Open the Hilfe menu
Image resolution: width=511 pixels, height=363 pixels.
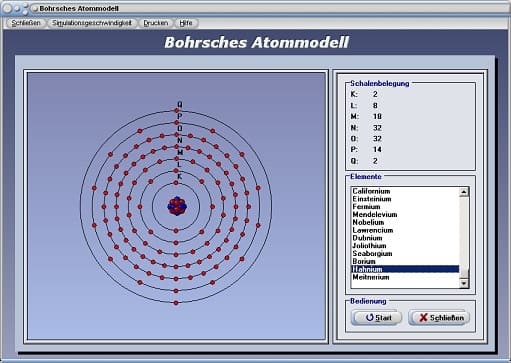(186, 23)
